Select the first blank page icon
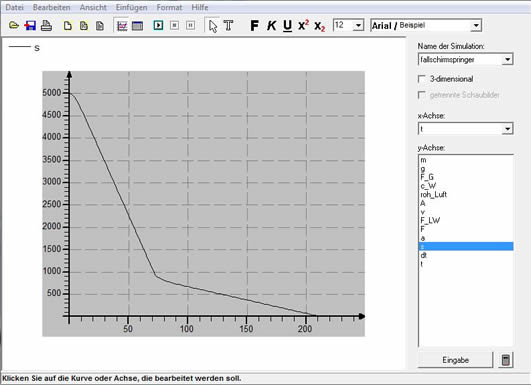This screenshot has width=531, height=385. pos(68,26)
